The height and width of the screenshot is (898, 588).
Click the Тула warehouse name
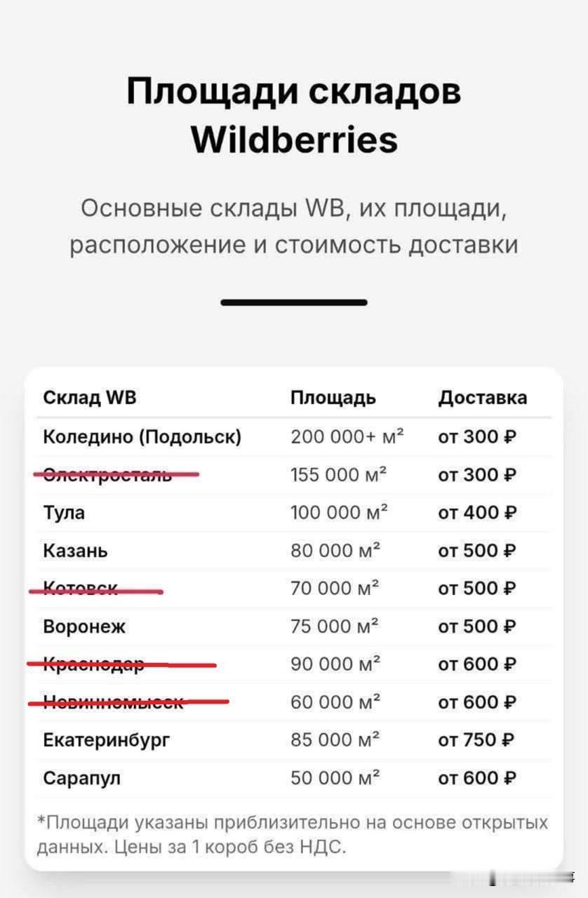pos(64,513)
